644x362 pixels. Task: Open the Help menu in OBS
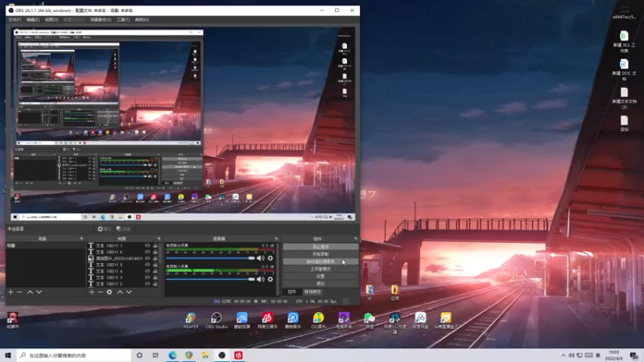142,19
